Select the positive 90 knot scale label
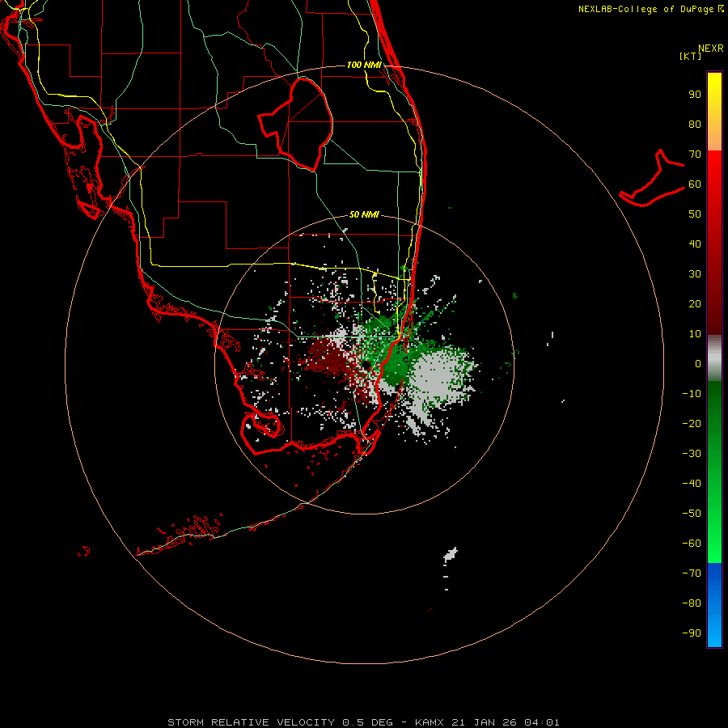This screenshot has height=728, width=728. pos(695,95)
